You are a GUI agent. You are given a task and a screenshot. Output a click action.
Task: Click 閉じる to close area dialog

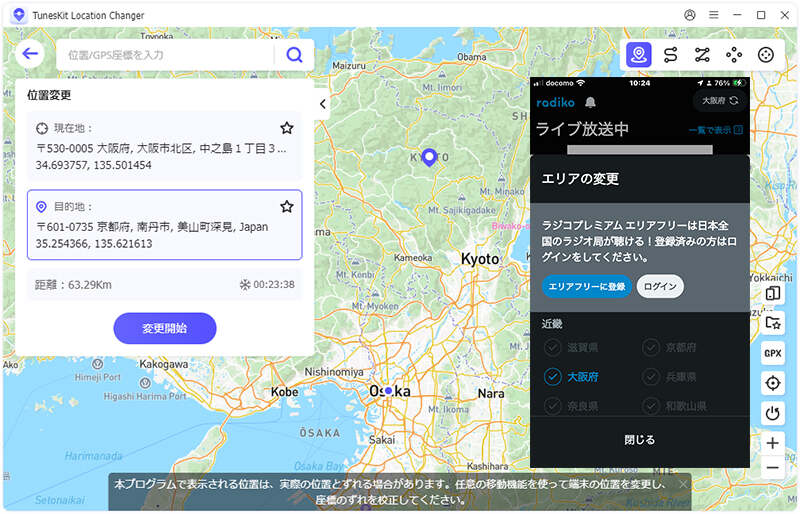coord(639,439)
